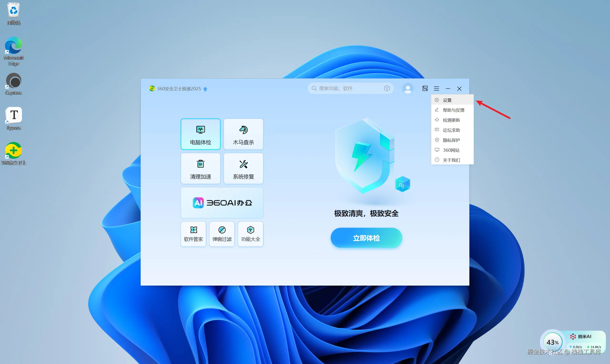610x364 pixels.
Task: Open 软件管家 software manager
Action: click(x=193, y=234)
